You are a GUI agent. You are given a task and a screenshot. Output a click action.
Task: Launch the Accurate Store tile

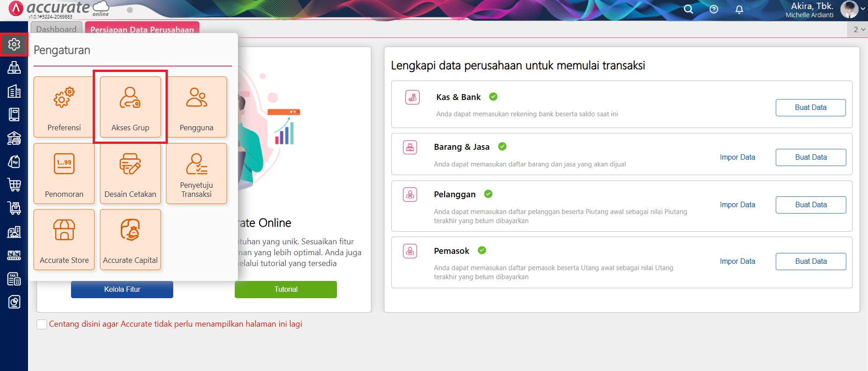[x=64, y=239]
